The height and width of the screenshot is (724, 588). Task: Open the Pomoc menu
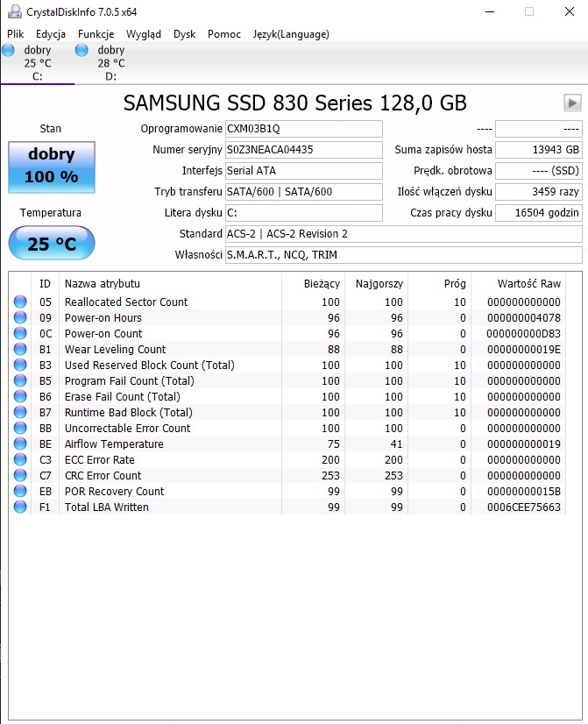pos(224,34)
